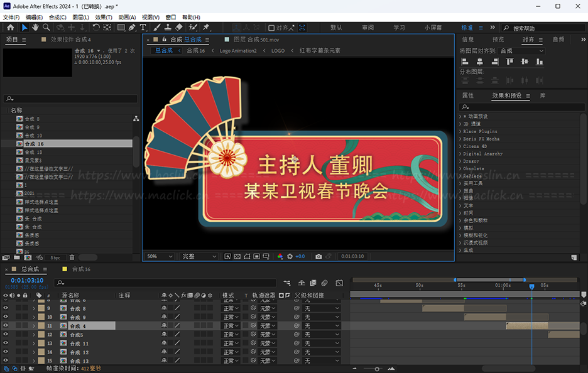Toggle visibility of layer 12 合成5
Screen dimensions: 588x373
click(x=6, y=335)
